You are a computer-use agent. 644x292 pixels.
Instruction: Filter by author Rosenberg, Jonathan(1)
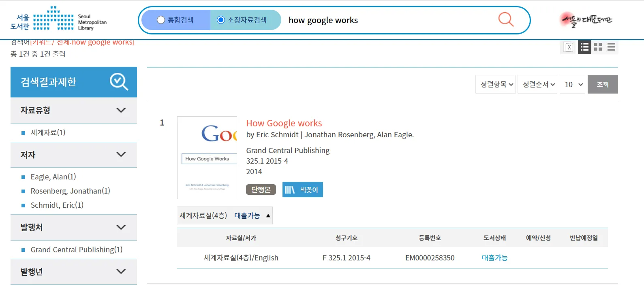click(70, 191)
